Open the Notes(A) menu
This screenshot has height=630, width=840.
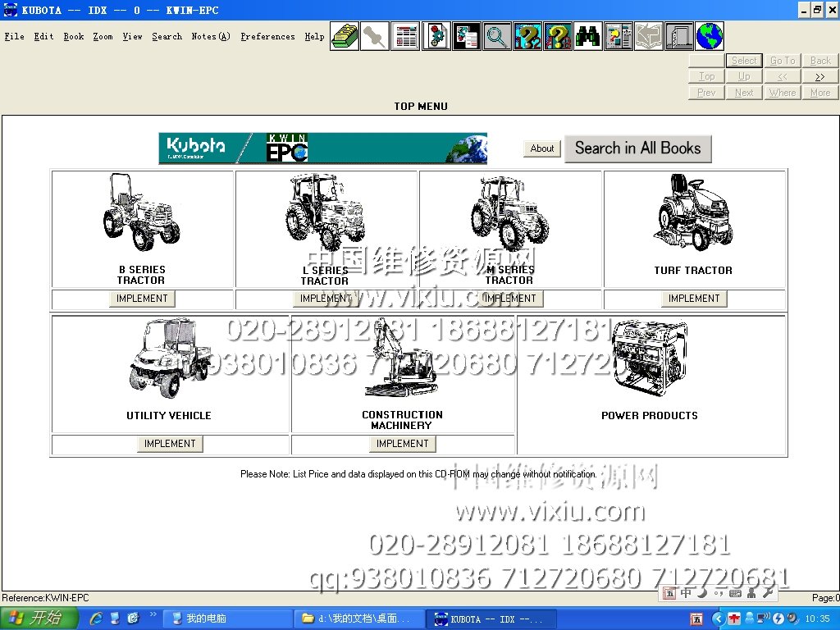(x=211, y=37)
